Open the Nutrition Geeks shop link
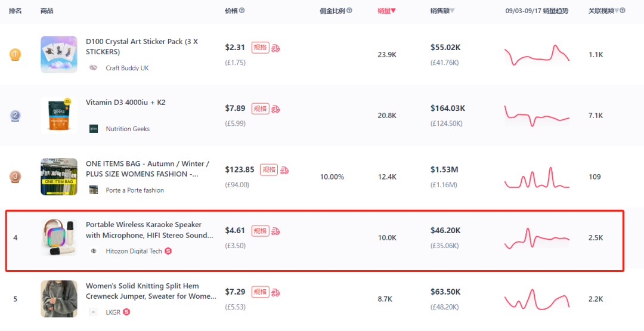Screen dimensions: 644x331 point(128,129)
